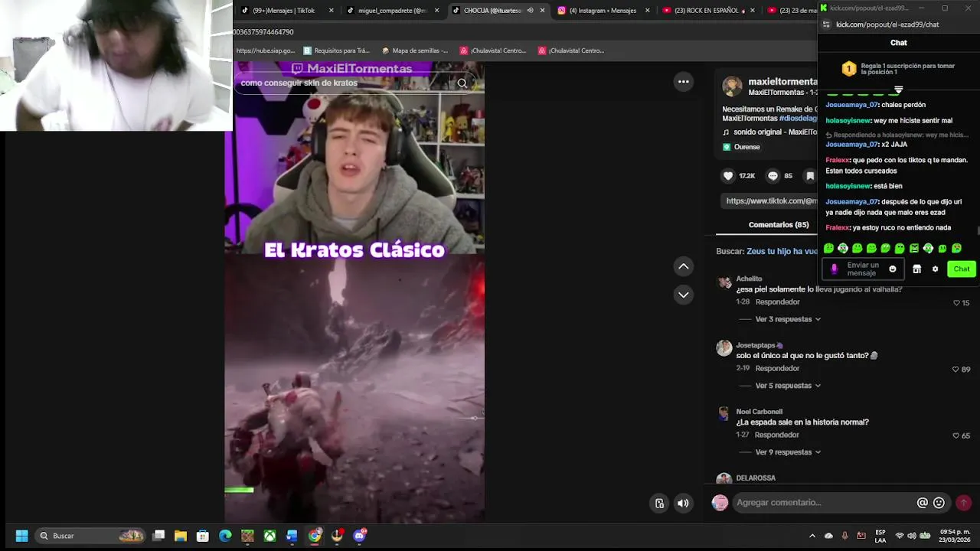Open the Windows Start menu
Viewport: 980px width, 551px height.
(21, 536)
